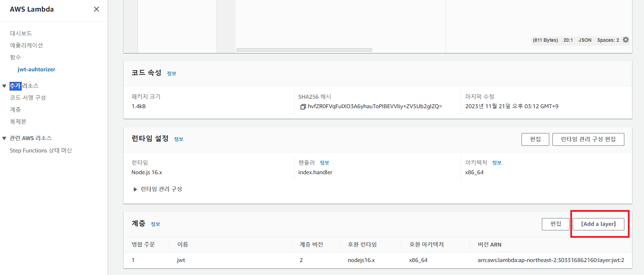Click the editor horizontal scrollbar

click(x=304, y=50)
